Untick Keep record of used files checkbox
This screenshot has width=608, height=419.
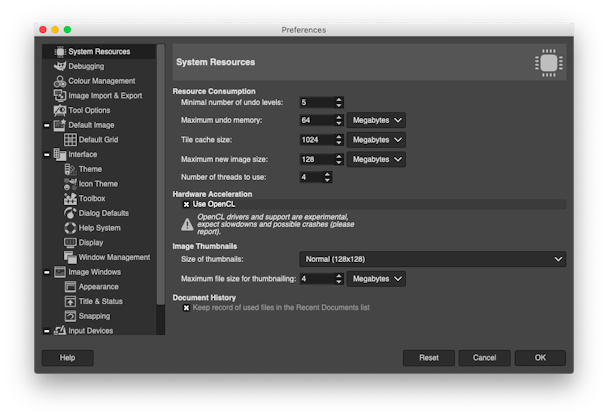187,308
